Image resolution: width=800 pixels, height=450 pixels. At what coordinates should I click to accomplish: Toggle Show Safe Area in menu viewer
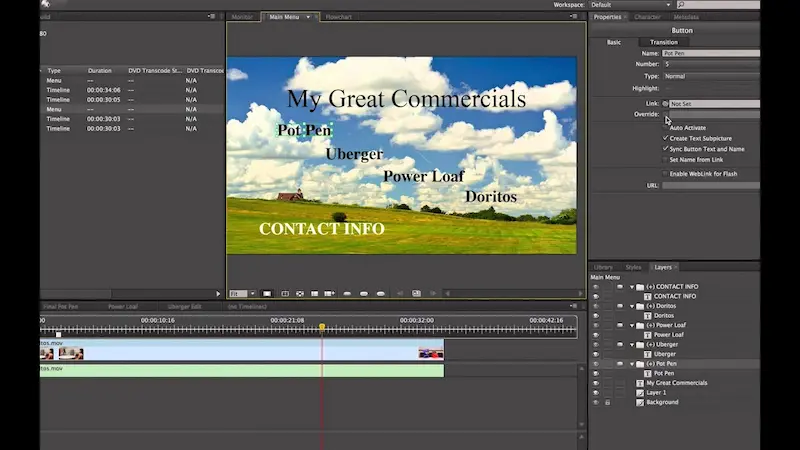pyautogui.click(x=285, y=293)
